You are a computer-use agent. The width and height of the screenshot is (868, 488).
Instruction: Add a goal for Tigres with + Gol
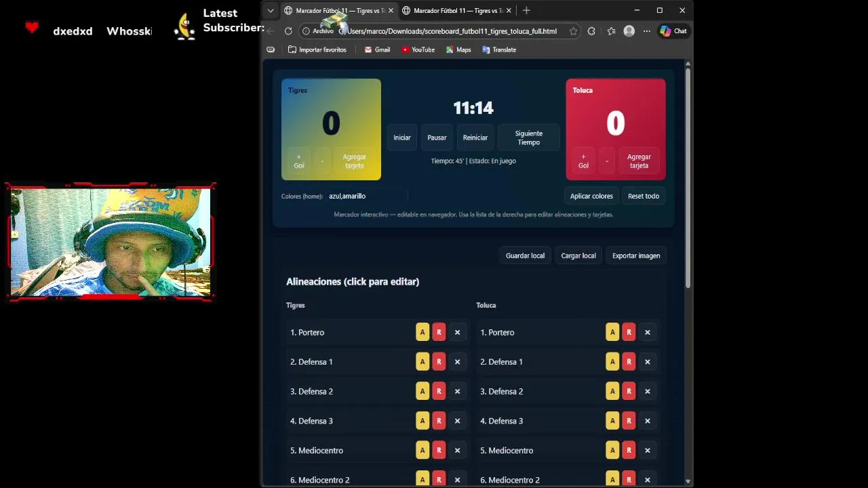(x=299, y=161)
